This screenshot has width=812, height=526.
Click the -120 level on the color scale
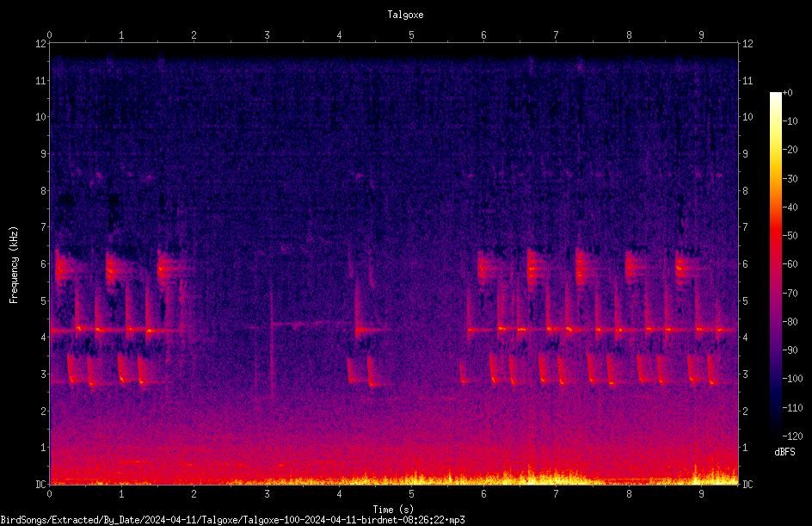pyautogui.click(x=792, y=436)
